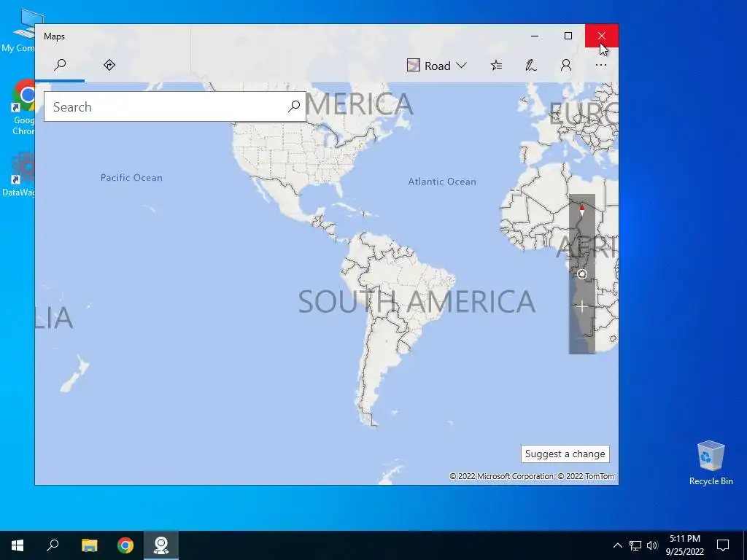The width and height of the screenshot is (747, 560).
Task: Open network status tray icon
Action: coord(635,545)
